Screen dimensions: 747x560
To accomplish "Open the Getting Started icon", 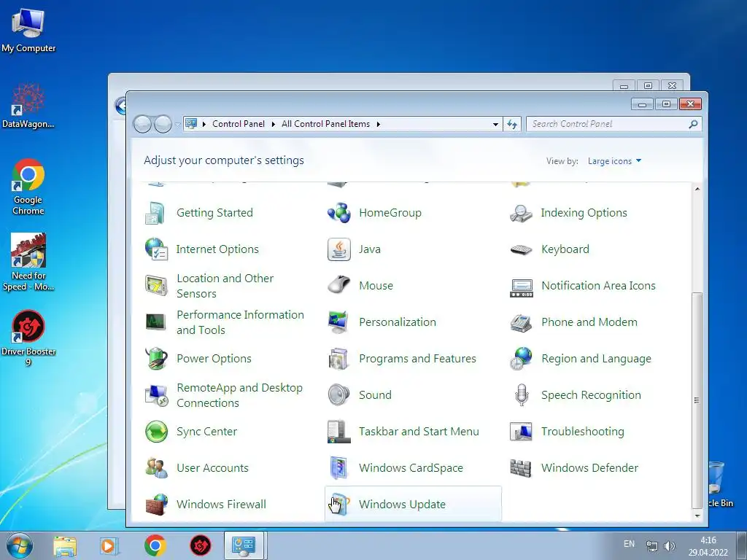I will (x=155, y=213).
